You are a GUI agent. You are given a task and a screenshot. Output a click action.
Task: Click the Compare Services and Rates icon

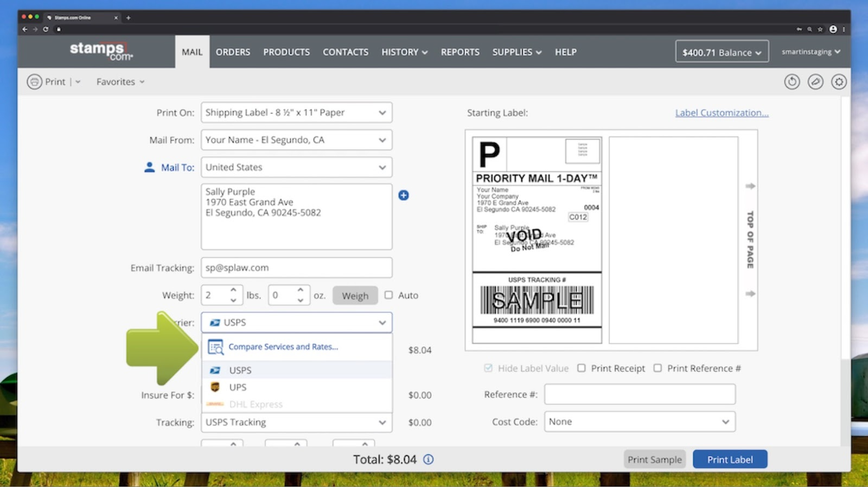pos(215,347)
